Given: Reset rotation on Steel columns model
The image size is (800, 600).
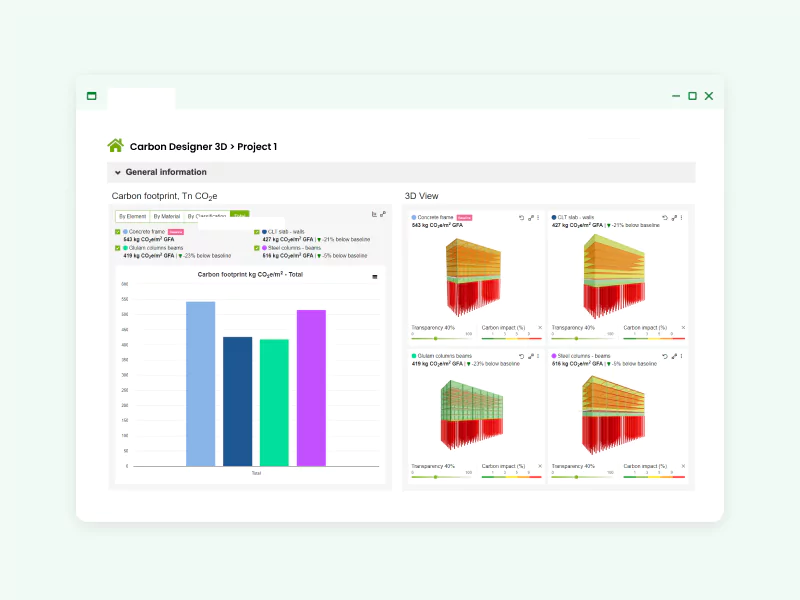Looking at the screenshot, I should (664, 356).
